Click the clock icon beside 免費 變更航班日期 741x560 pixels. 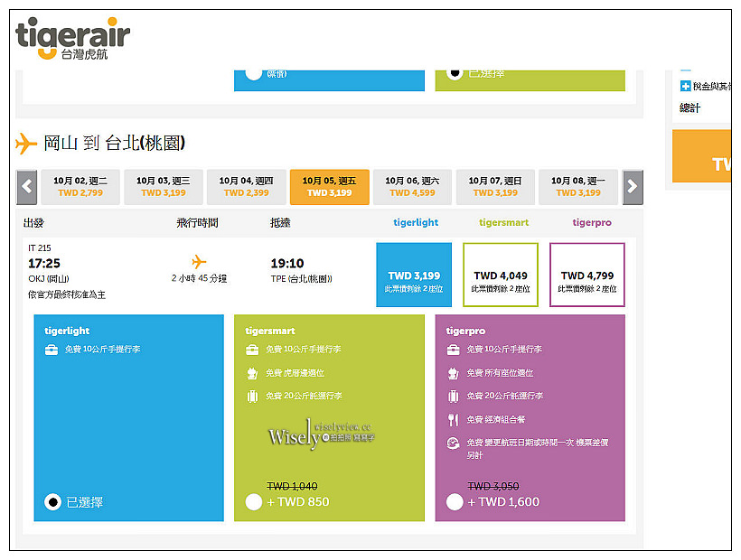(455, 442)
